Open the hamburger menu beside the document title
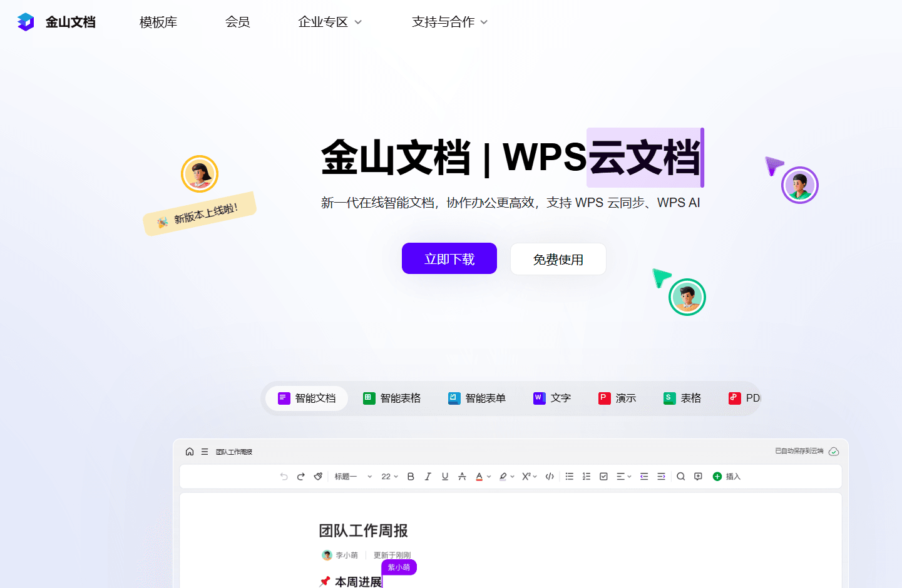This screenshot has height=588, width=902. pyautogui.click(x=205, y=452)
